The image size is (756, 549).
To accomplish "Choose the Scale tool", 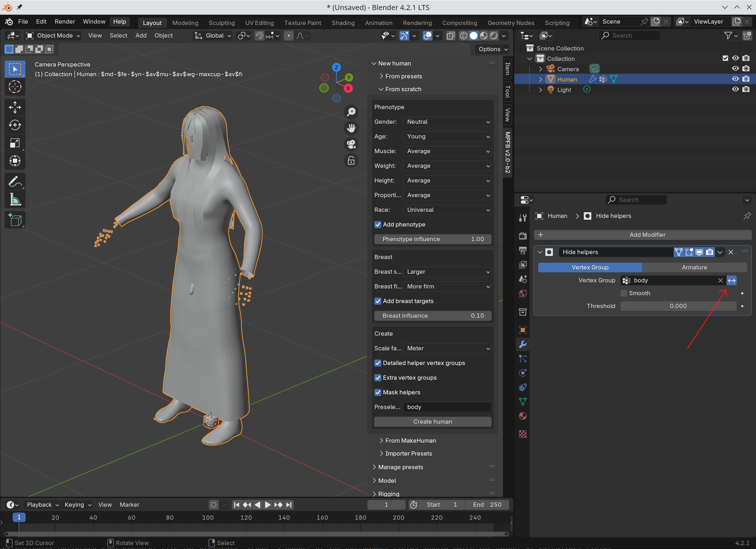I will click(15, 143).
